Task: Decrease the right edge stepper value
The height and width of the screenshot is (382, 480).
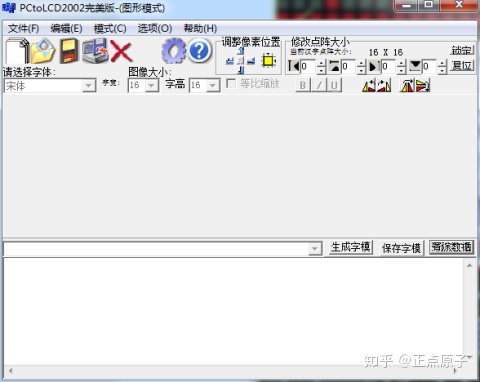Action: click(x=402, y=70)
